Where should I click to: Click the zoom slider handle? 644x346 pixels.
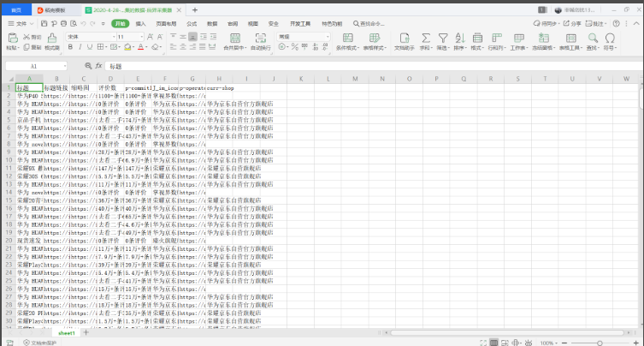pos(600,343)
